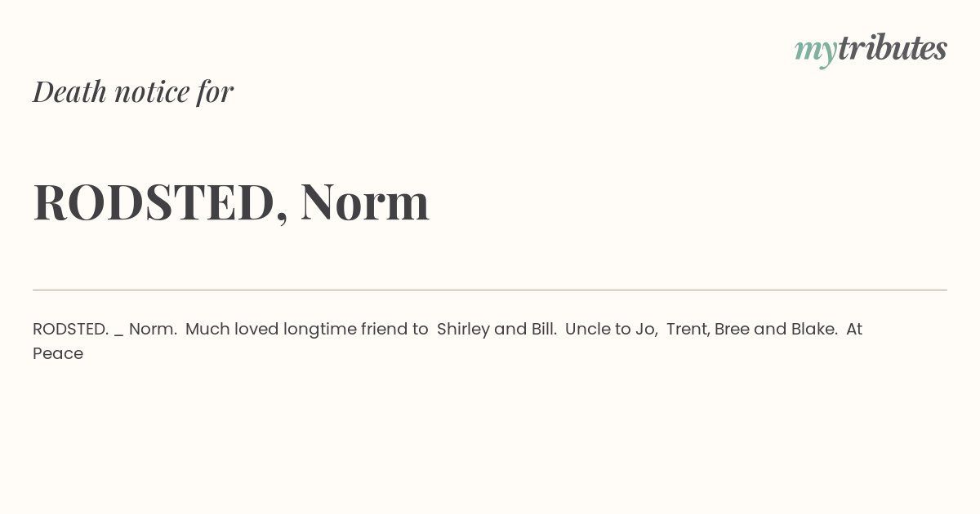Select the name "Shirley" in notice

pyautogui.click(x=463, y=330)
